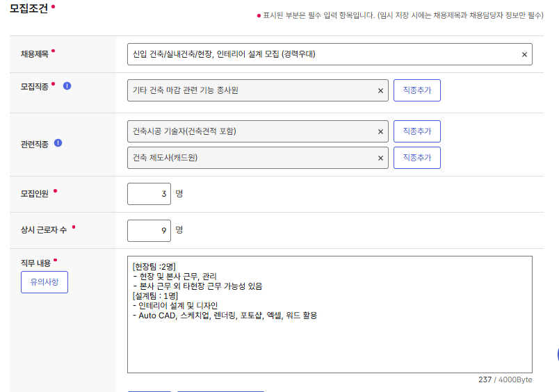Click the blue floating button at right edge
Screen dimensions: 559x392
556,354
